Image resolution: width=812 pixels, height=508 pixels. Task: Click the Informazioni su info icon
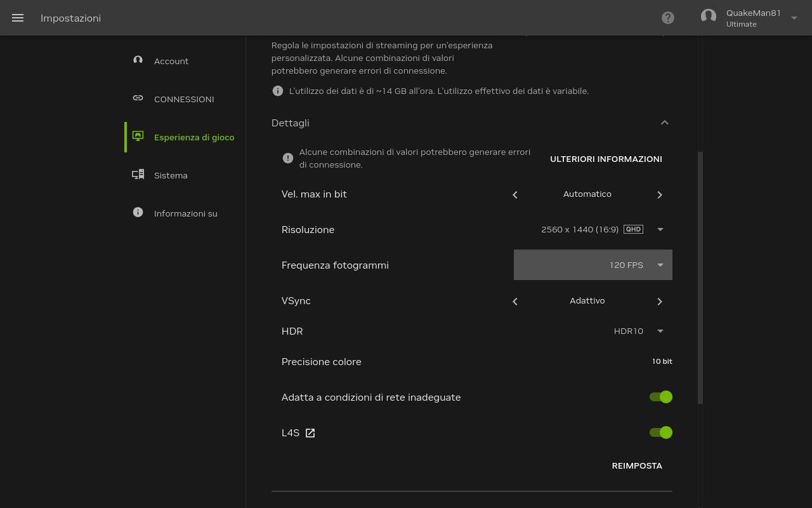pos(138,212)
